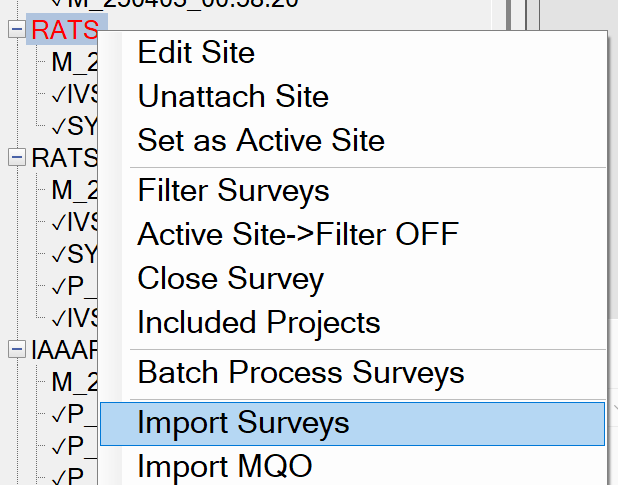This screenshot has height=485, width=618.
Task: Click the highlighted Import Surveys item
Action: [x=244, y=422]
